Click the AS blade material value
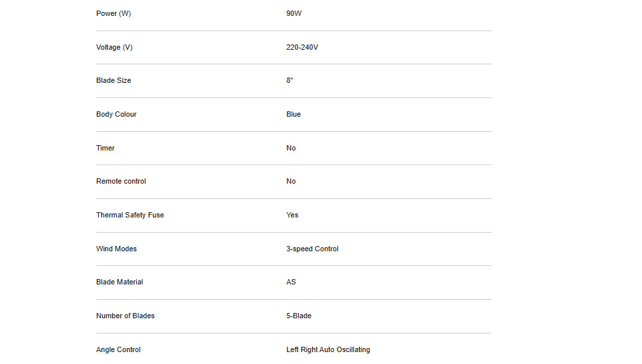The height and width of the screenshot is (364, 642). (291, 282)
